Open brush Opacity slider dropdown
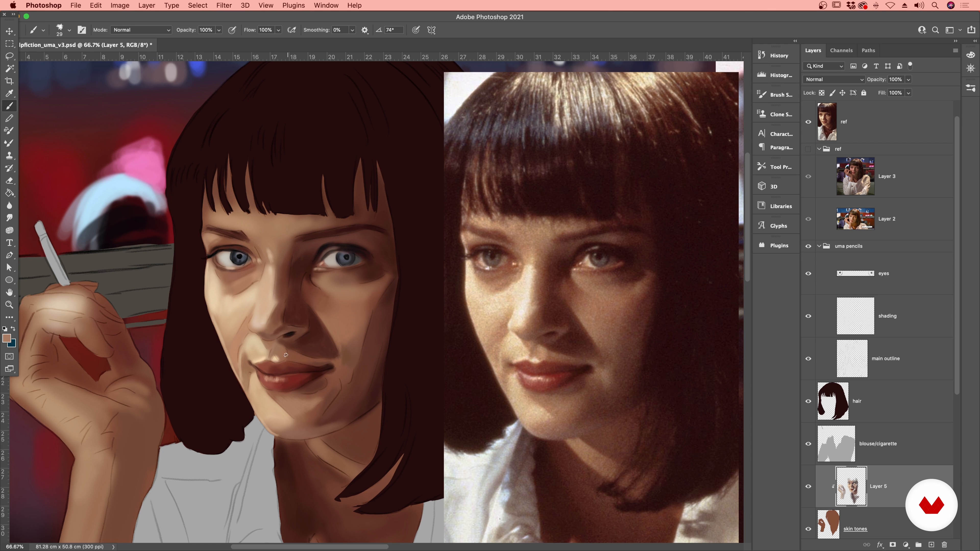980x551 pixels. coord(219,30)
